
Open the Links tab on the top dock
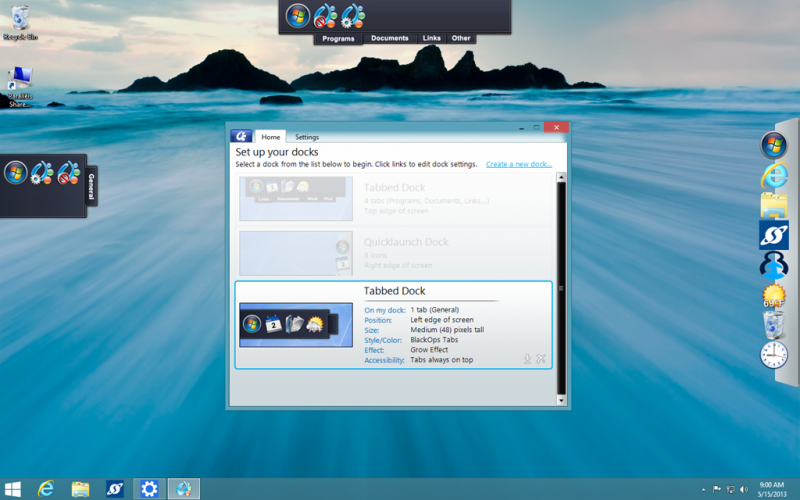click(431, 39)
